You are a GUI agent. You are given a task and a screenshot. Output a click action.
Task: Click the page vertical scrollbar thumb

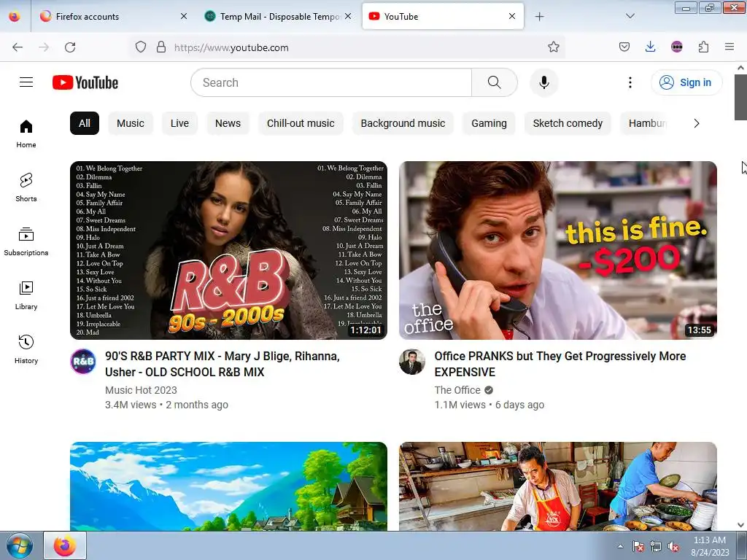pos(740,97)
